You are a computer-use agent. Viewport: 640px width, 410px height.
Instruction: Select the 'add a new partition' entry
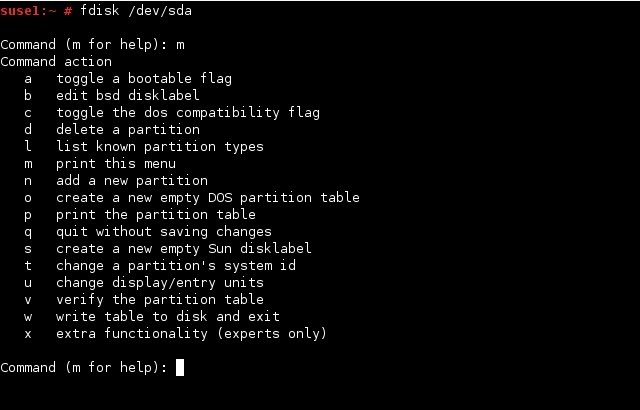click(x=132, y=180)
